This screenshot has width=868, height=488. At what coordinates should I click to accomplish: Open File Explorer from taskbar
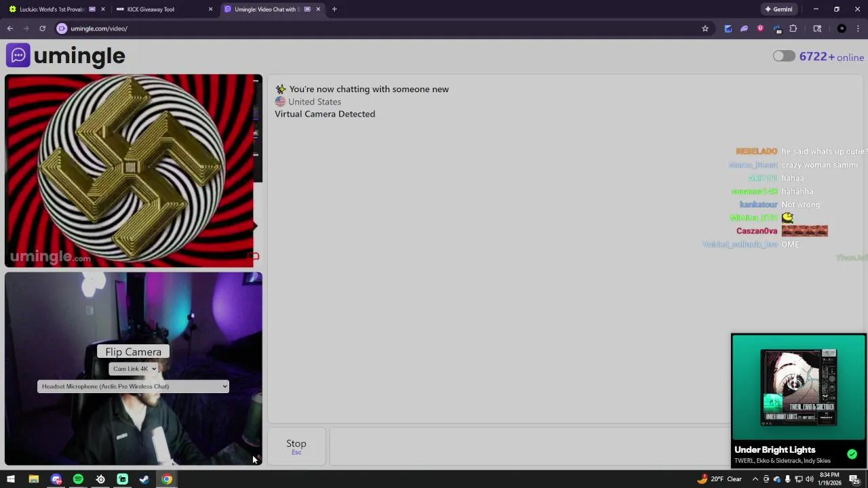(x=33, y=479)
